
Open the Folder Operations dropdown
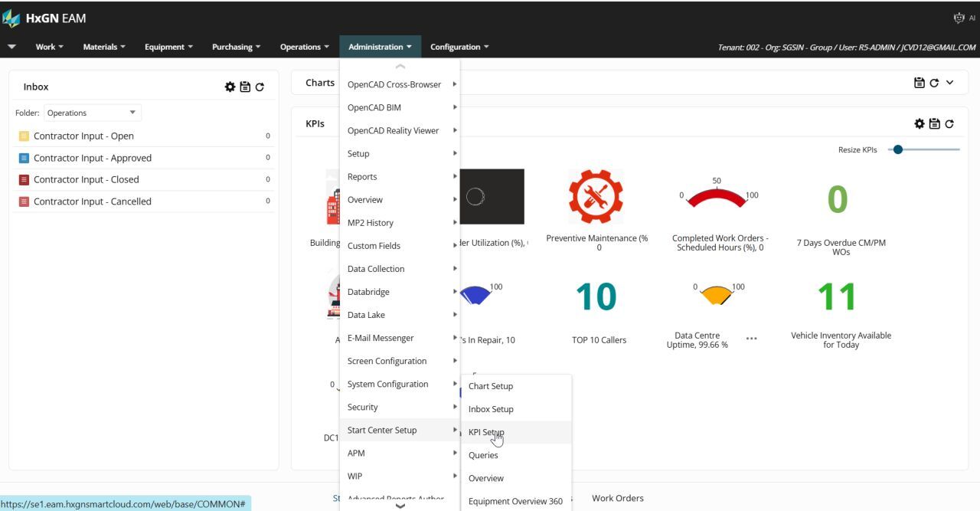click(93, 113)
